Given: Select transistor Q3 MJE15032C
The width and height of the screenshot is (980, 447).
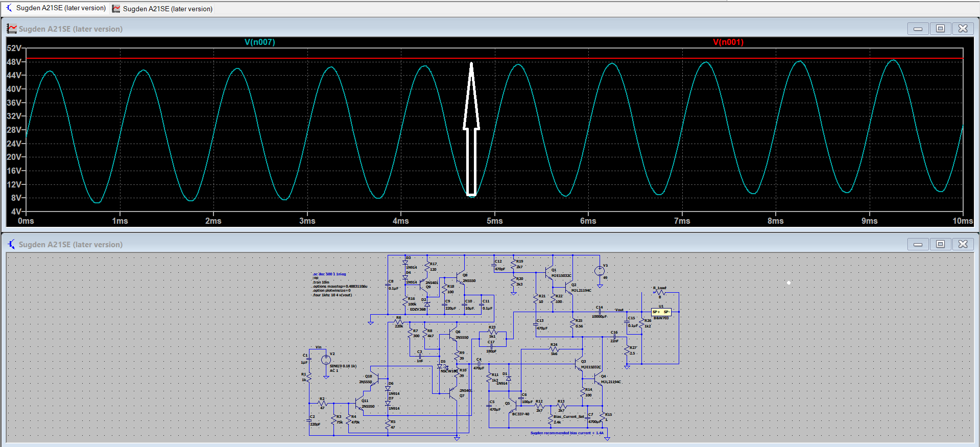Looking at the screenshot, I should tap(579, 365).
